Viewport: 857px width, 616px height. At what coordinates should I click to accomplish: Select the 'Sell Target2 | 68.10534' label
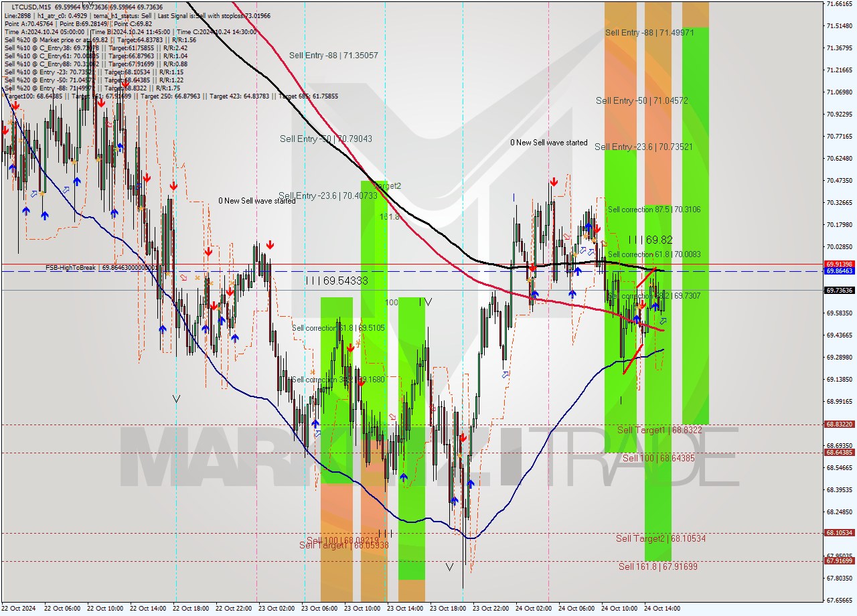click(661, 538)
